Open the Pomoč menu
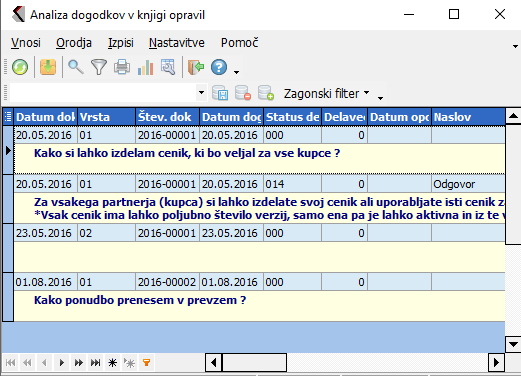 click(x=239, y=43)
